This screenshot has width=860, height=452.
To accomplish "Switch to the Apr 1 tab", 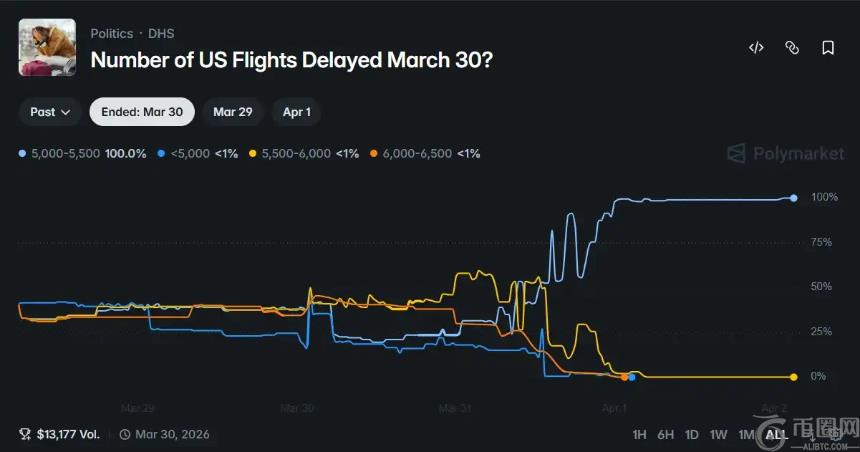I will pyautogui.click(x=296, y=112).
